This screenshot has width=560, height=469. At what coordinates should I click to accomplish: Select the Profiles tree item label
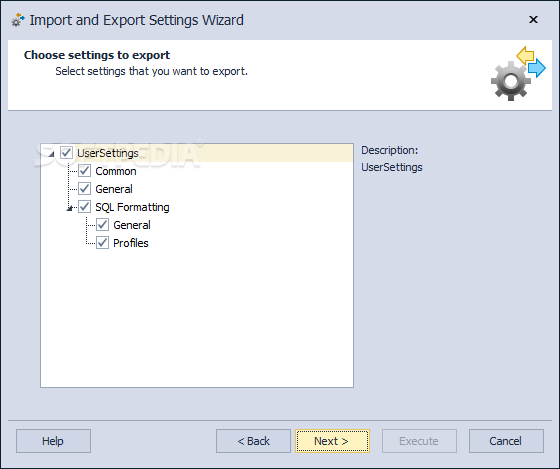131,243
